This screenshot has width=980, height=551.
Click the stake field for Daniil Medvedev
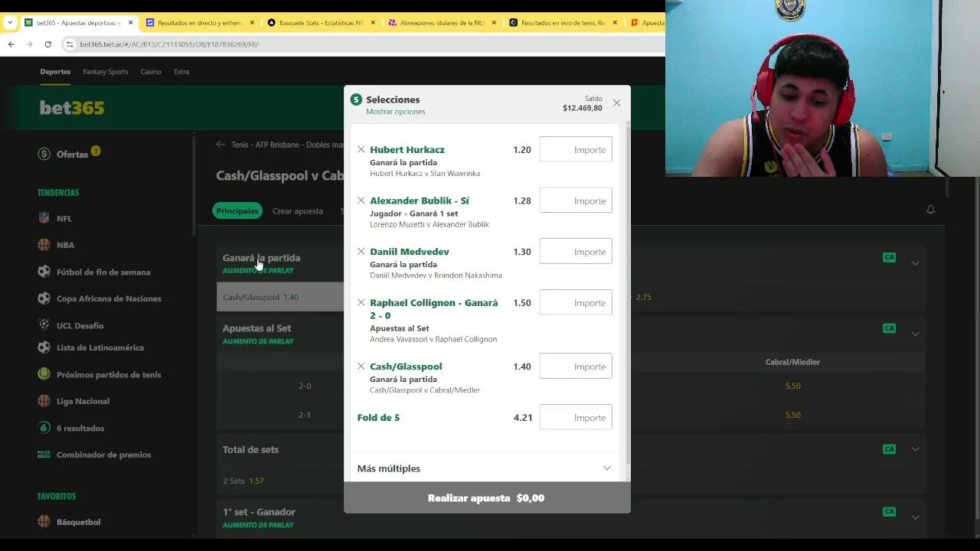click(576, 252)
